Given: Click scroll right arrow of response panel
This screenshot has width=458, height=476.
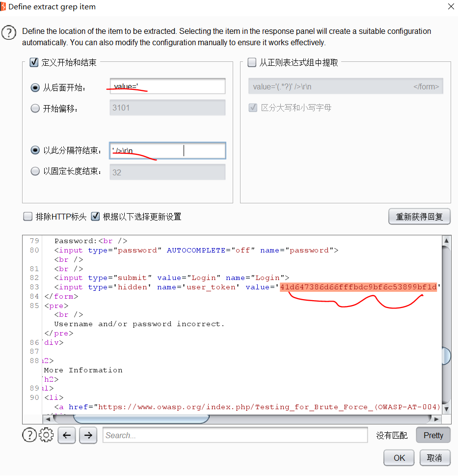Looking at the screenshot, I should 436,419.
